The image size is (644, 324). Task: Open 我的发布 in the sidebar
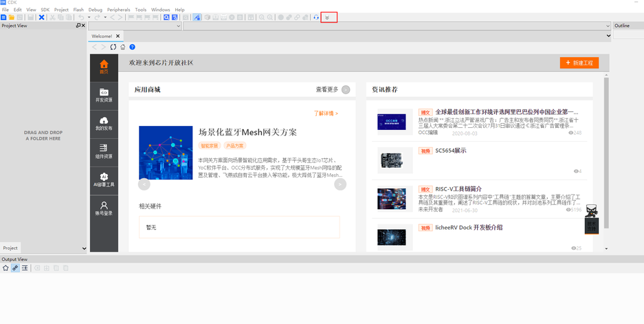coord(104,125)
